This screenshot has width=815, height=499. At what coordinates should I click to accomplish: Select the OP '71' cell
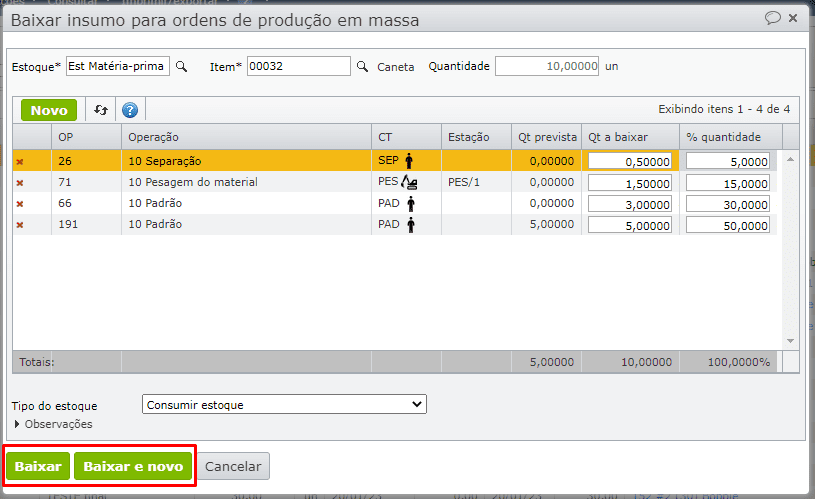(x=86, y=182)
